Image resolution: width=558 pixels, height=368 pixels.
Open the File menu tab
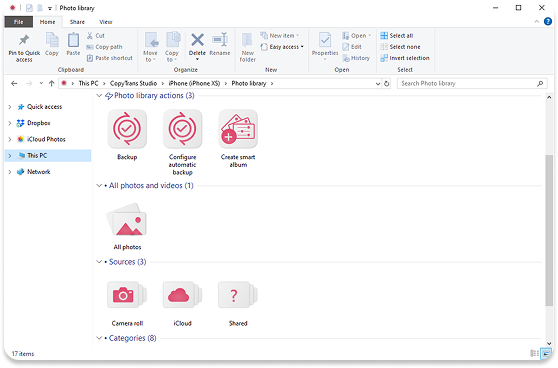coord(19,22)
